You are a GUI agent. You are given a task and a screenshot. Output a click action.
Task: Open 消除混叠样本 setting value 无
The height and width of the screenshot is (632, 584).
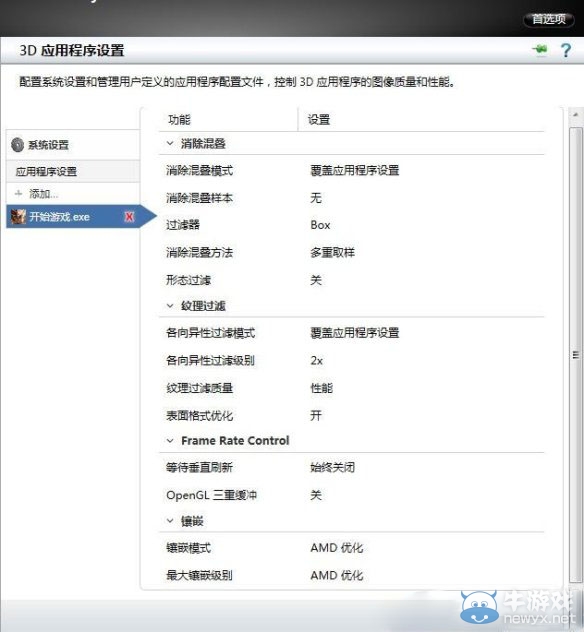316,198
